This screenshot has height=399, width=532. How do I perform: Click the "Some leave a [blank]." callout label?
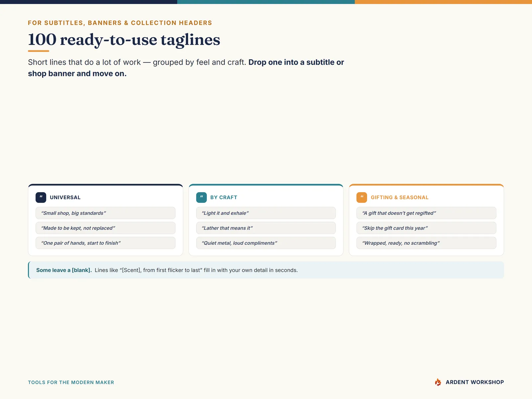[x=64, y=270]
